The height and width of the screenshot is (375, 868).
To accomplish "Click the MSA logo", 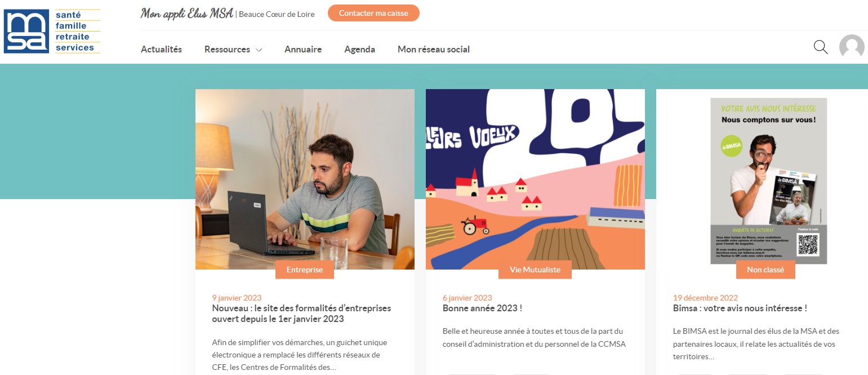I will click(52, 32).
